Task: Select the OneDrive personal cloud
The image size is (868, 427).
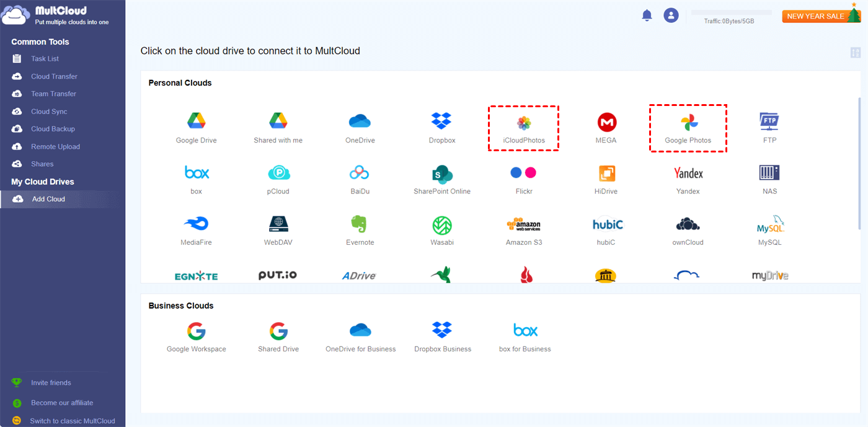Action: (360, 128)
